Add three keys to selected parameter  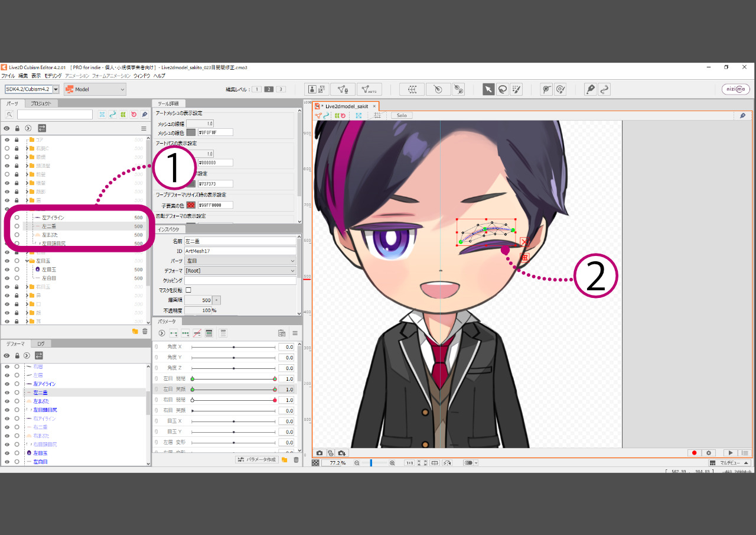pos(185,333)
